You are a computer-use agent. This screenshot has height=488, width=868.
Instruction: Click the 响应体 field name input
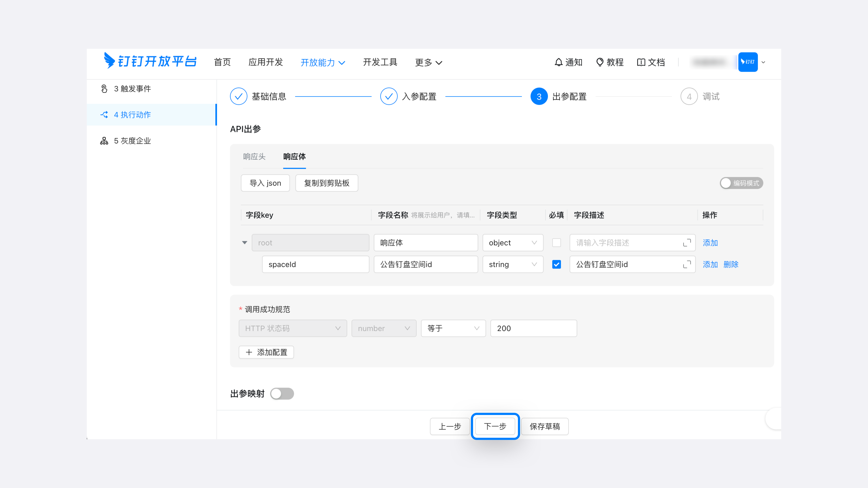[x=426, y=243]
